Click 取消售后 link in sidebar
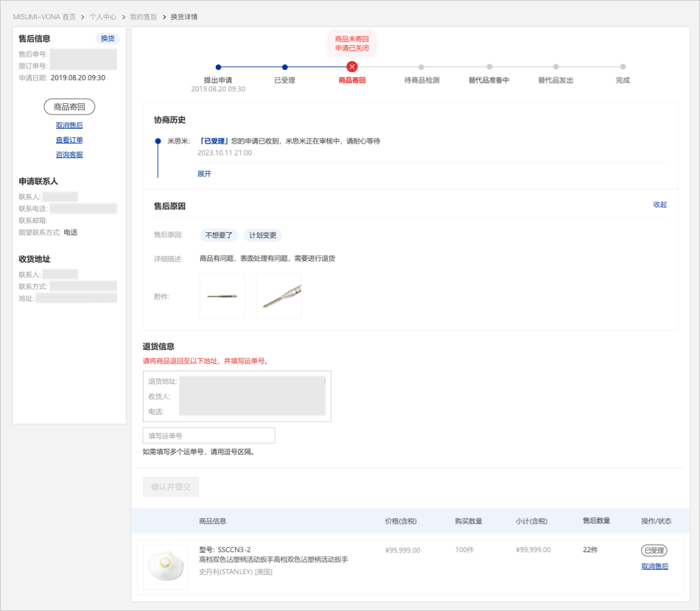Screen dimensions: 700x611 (69, 125)
